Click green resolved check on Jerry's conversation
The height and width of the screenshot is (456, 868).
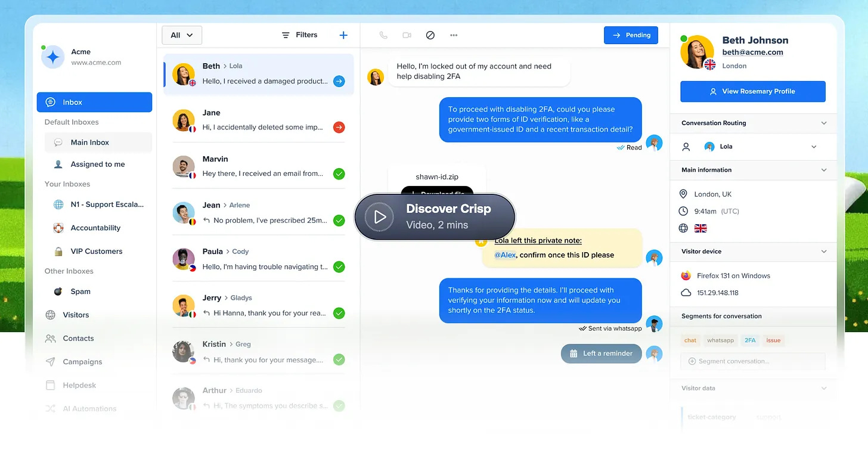tap(339, 313)
